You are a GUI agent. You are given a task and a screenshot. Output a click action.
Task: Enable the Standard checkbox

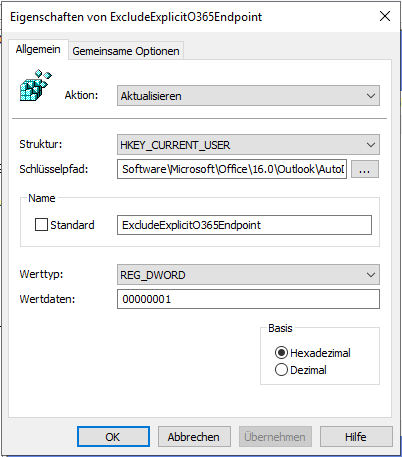click(x=41, y=225)
